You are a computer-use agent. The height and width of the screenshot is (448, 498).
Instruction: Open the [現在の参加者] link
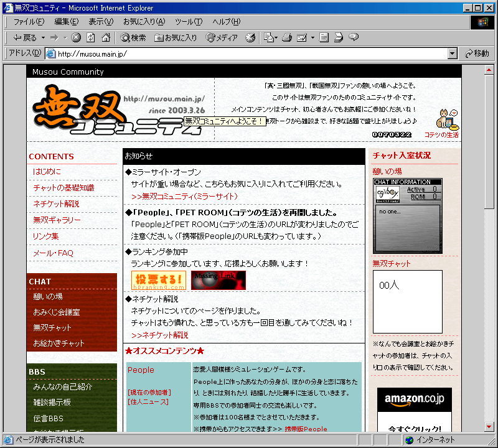(149, 393)
